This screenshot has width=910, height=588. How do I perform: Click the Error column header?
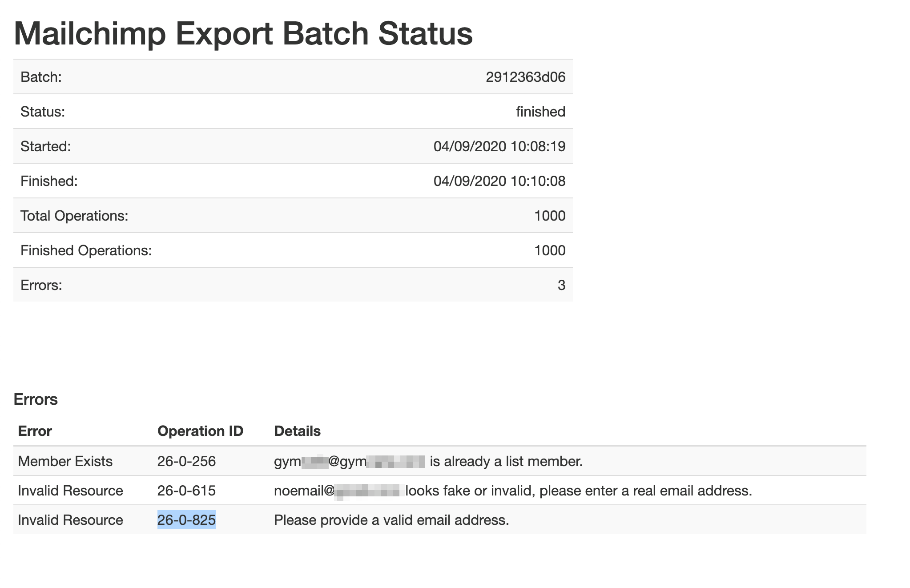pyautogui.click(x=35, y=431)
